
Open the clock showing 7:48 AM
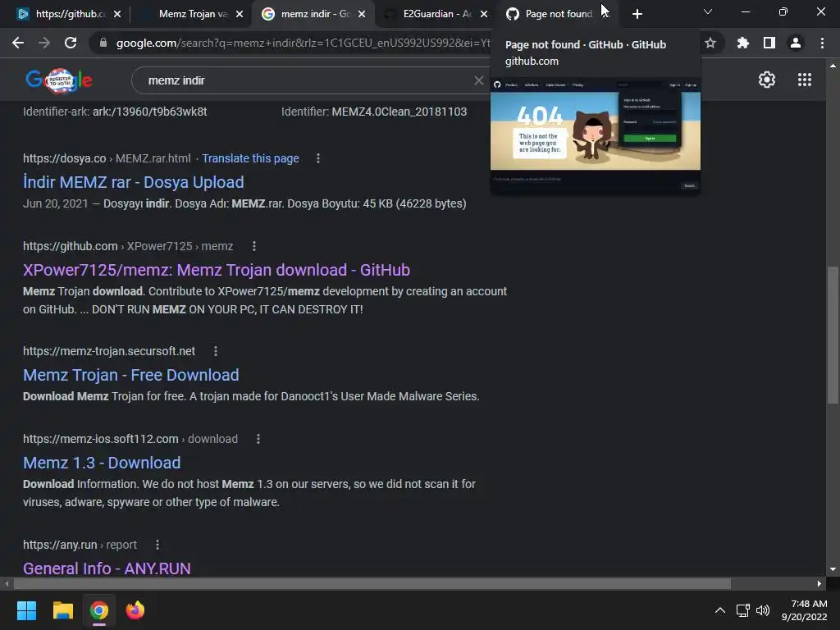[x=804, y=610]
